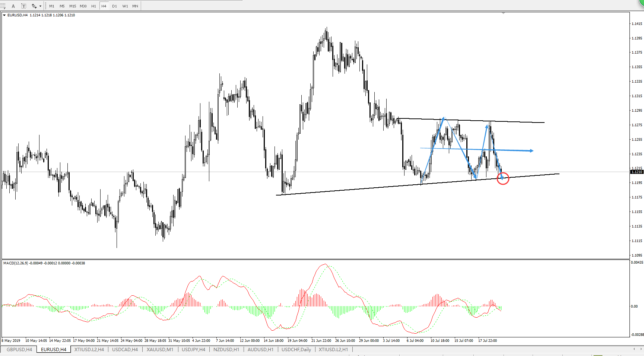Click the 17 Jul 22:00 time label

point(487,340)
